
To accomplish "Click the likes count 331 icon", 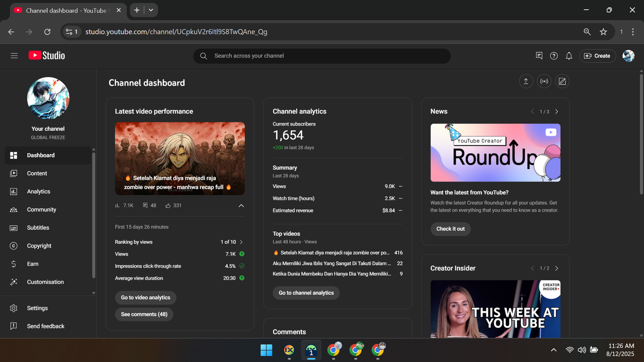I will coord(168,206).
